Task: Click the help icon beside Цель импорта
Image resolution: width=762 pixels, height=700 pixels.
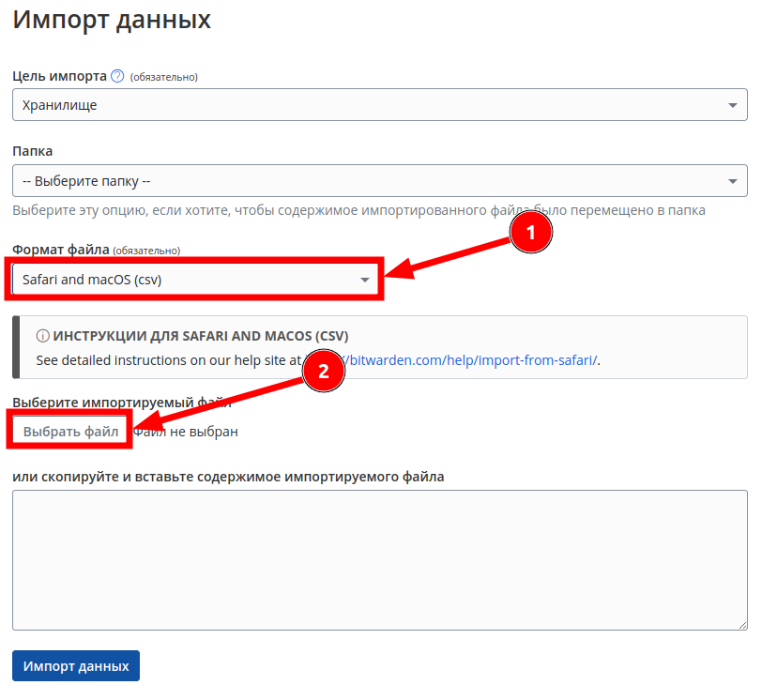Action: (117, 76)
